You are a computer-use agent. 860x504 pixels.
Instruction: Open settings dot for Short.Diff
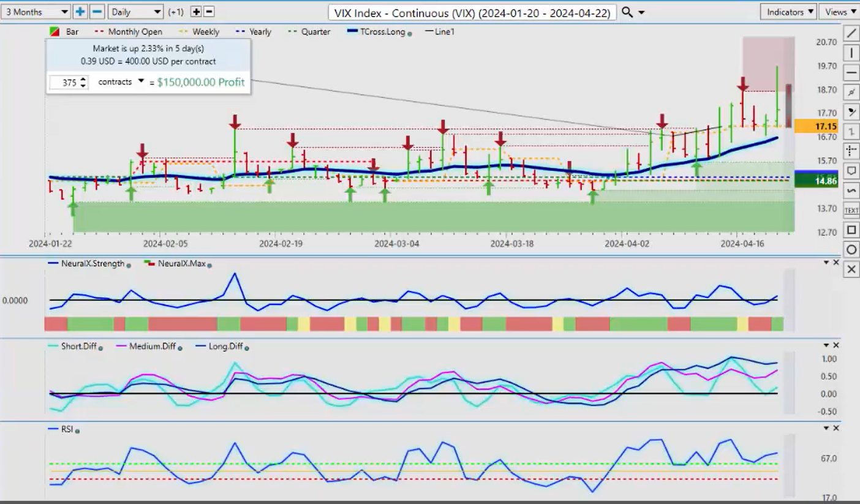(x=100, y=348)
